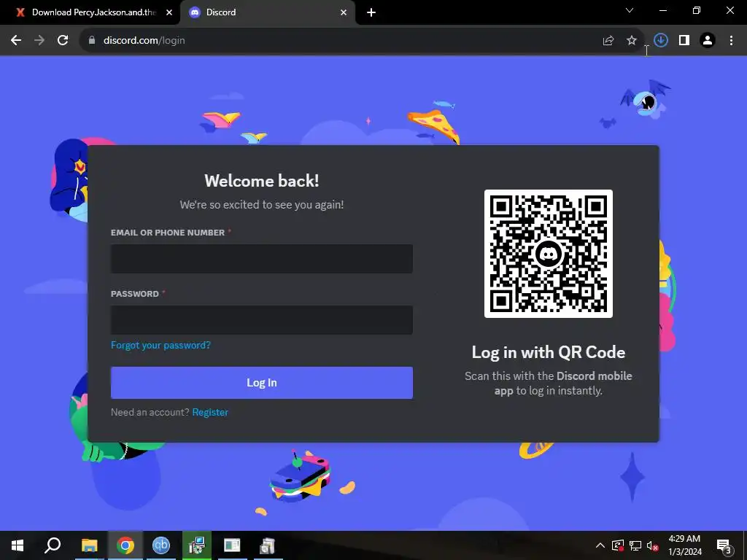The height and width of the screenshot is (560, 747).
Task: Open the notification center icon
Action: click(724, 546)
